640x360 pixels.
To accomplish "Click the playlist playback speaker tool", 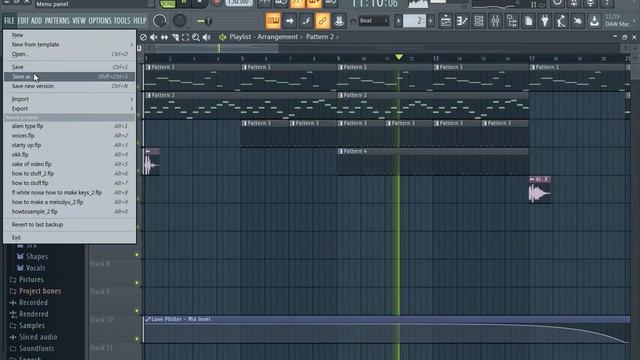I will tap(207, 37).
